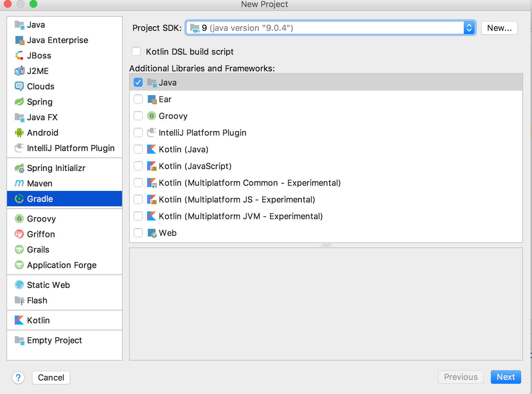
Task: Select the Flash icon
Action: pyautogui.click(x=19, y=300)
